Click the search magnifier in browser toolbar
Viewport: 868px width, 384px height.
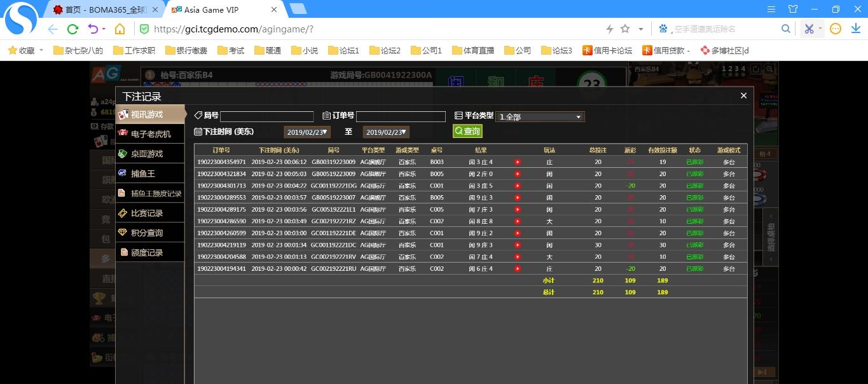pyautogui.click(x=786, y=29)
